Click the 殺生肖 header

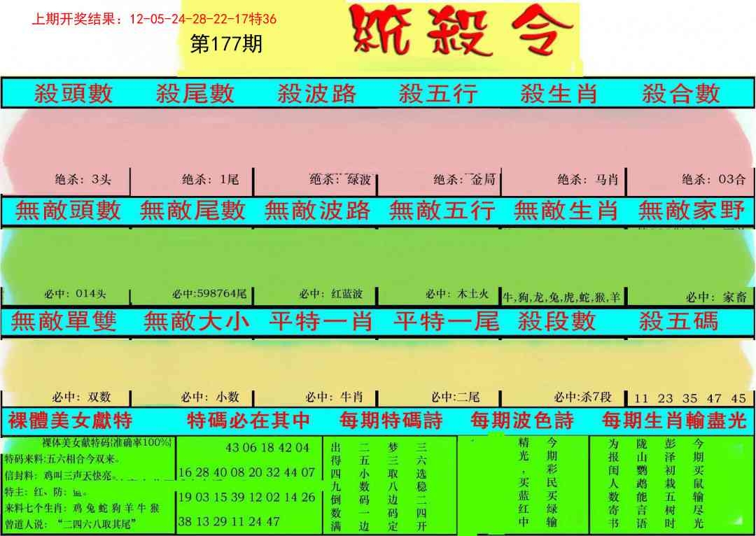click(x=559, y=94)
